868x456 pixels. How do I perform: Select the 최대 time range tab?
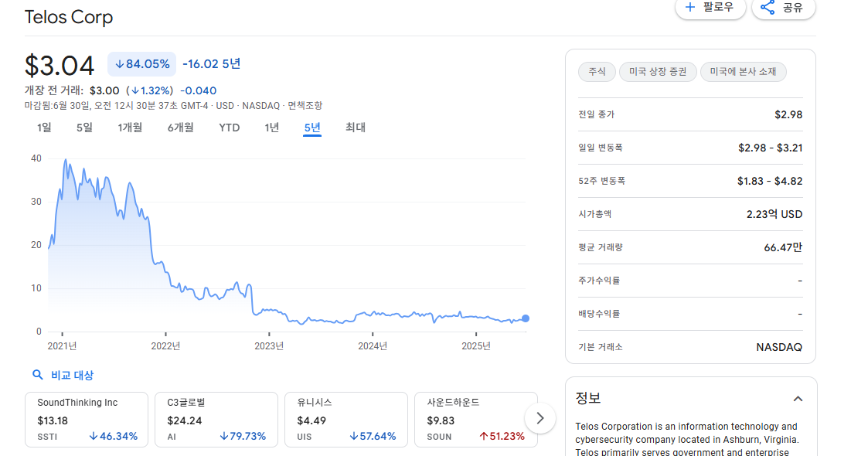coord(356,128)
